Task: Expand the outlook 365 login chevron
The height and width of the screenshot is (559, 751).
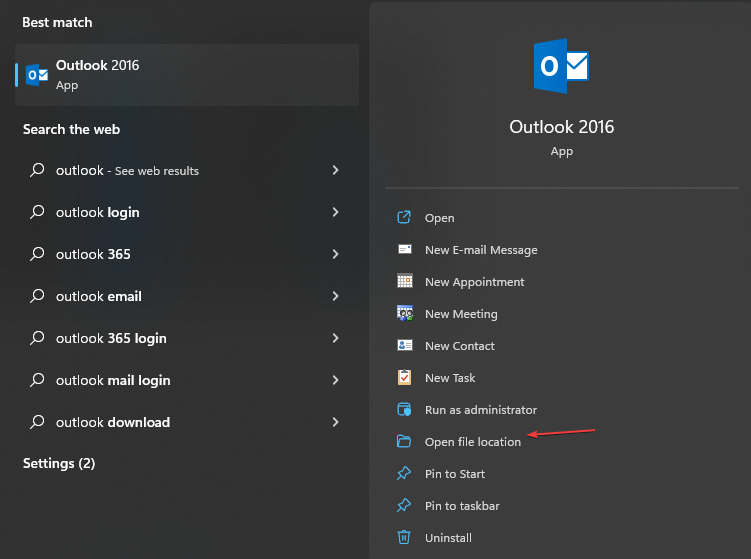Action: [335, 338]
